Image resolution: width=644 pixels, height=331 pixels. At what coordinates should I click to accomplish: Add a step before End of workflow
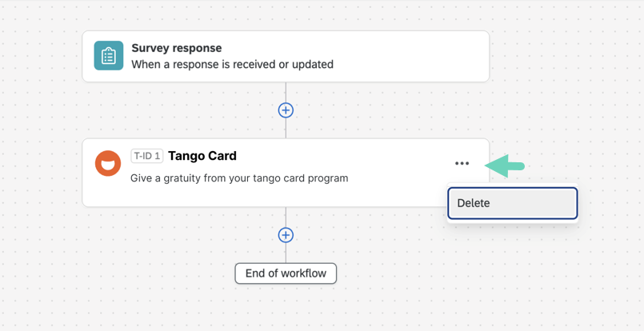[x=286, y=235]
